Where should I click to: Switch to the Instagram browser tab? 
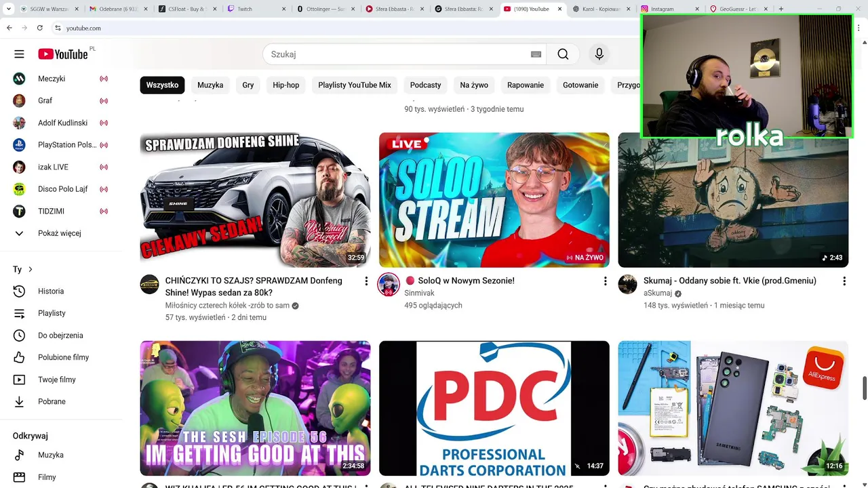(x=669, y=9)
